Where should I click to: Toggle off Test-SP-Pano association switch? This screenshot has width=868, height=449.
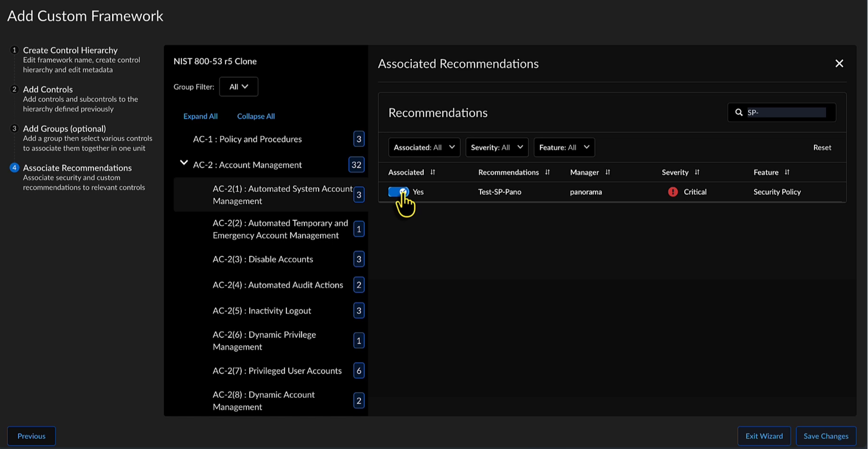pyautogui.click(x=399, y=192)
